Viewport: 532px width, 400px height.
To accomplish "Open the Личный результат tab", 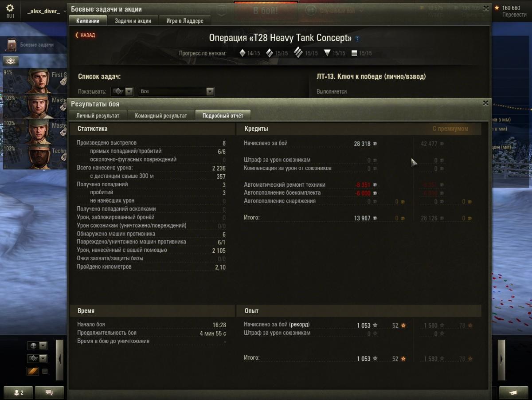I will pyautogui.click(x=98, y=116).
